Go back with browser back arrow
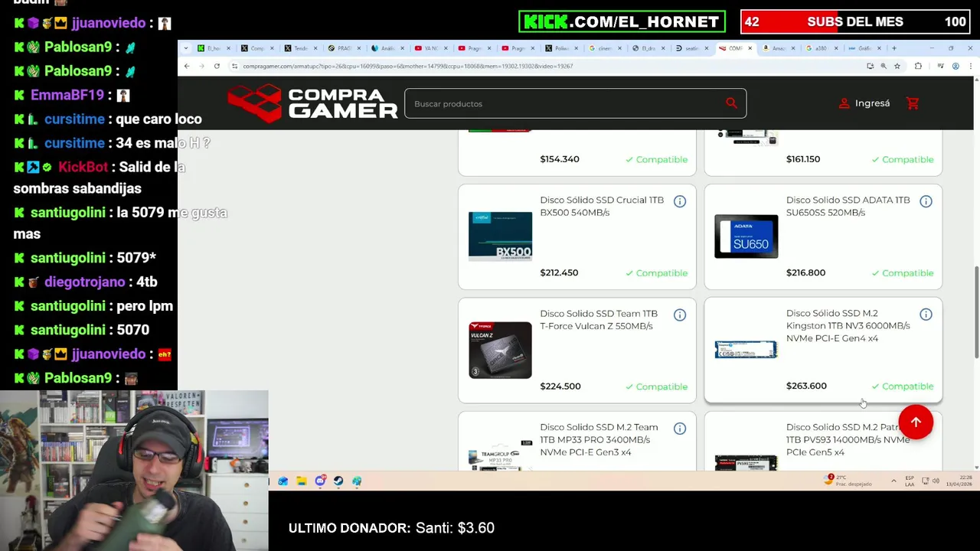The width and height of the screenshot is (980, 551). pos(187,66)
